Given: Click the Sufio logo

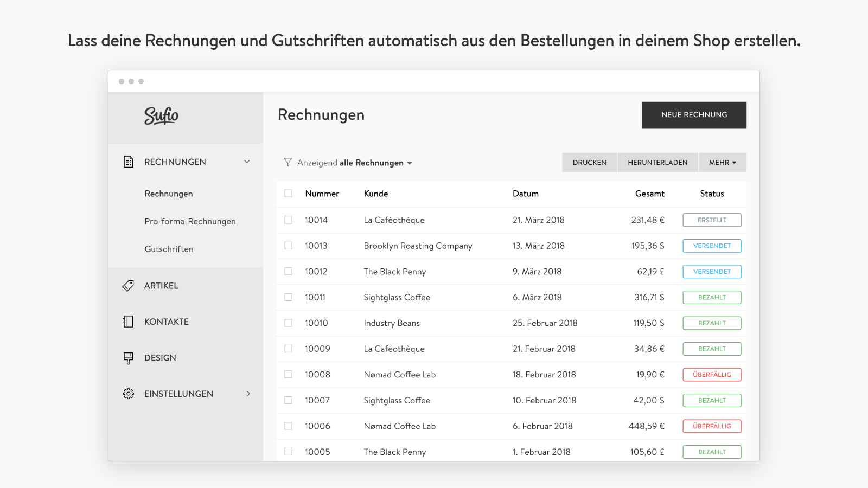Looking at the screenshot, I should tap(161, 115).
